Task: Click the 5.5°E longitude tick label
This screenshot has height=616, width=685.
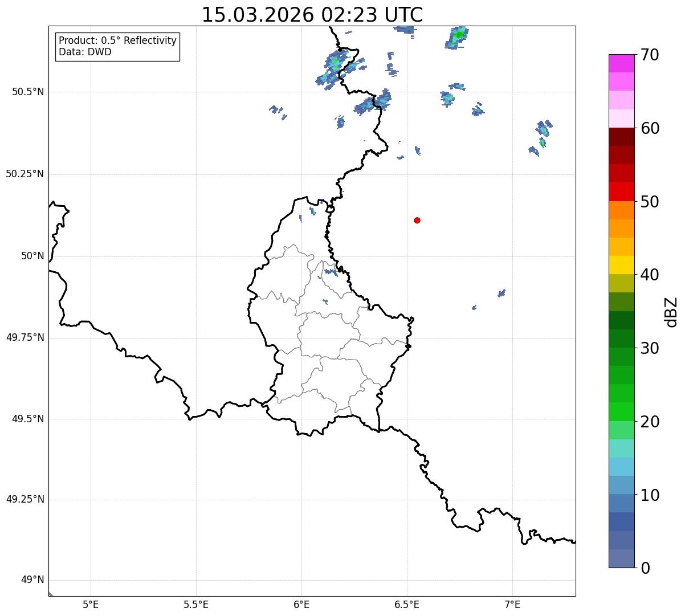Action: tap(196, 604)
